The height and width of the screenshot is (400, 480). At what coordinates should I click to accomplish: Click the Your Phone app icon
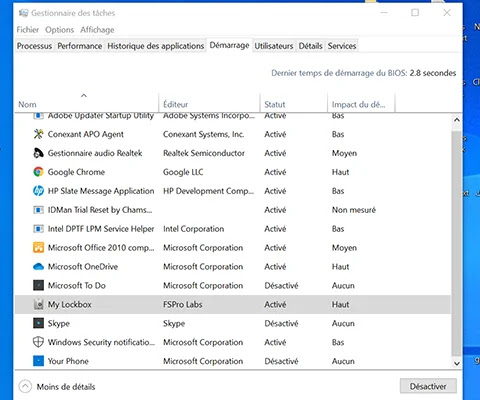pyautogui.click(x=38, y=361)
